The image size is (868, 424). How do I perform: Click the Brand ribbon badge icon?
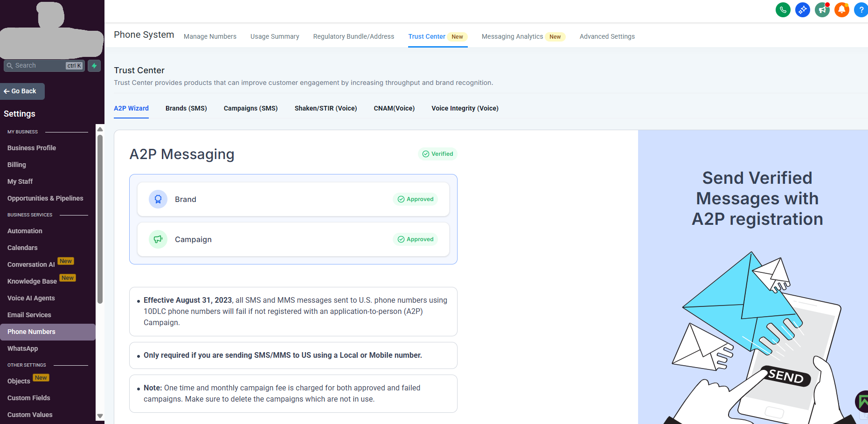[x=158, y=199]
